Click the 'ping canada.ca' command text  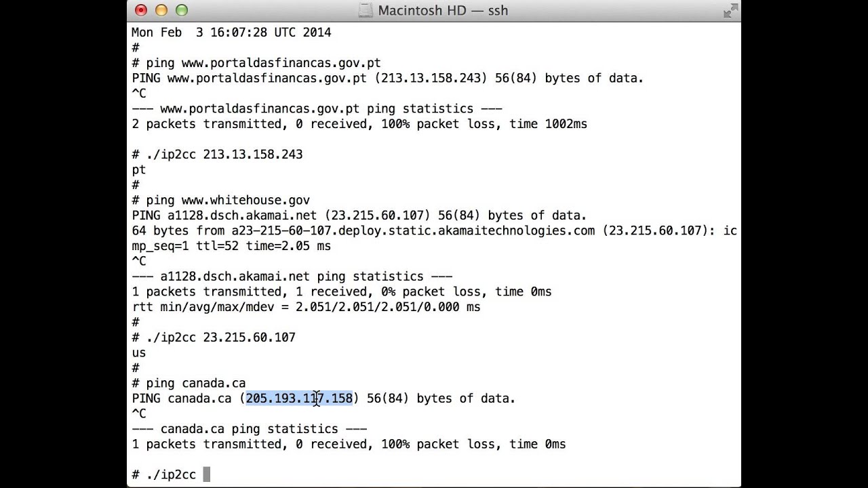coord(196,384)
